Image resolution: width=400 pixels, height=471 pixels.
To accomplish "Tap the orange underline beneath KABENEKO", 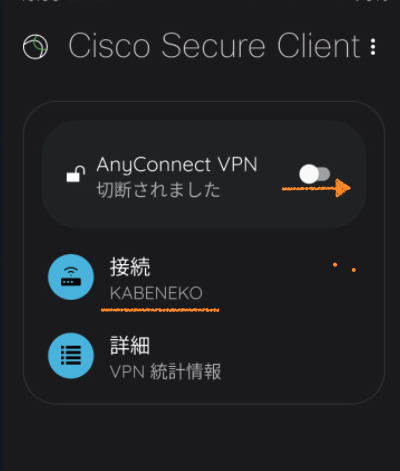I will [x=160, y=310].
